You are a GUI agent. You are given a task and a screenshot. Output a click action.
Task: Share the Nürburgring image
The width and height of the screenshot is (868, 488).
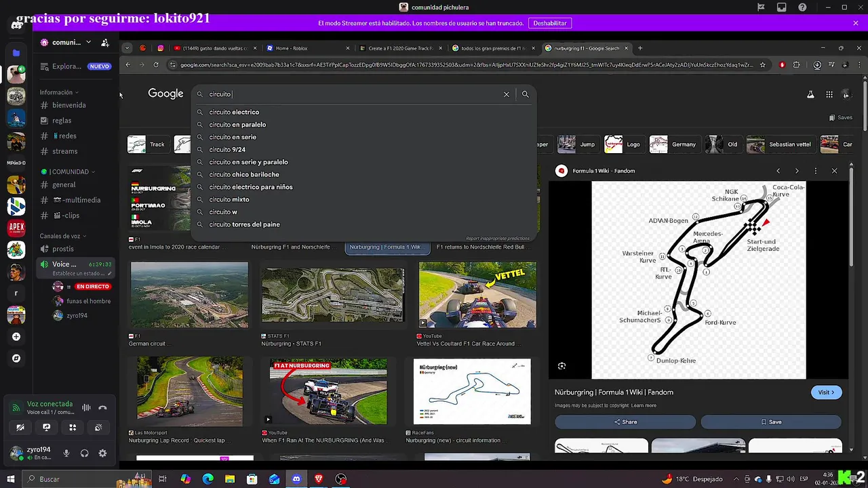coord(625,422)
